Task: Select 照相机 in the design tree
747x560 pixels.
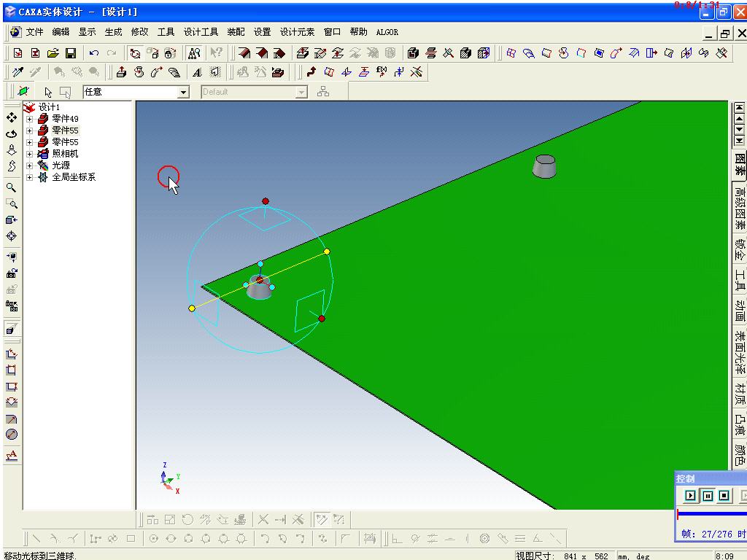Action: click(65, 154)
